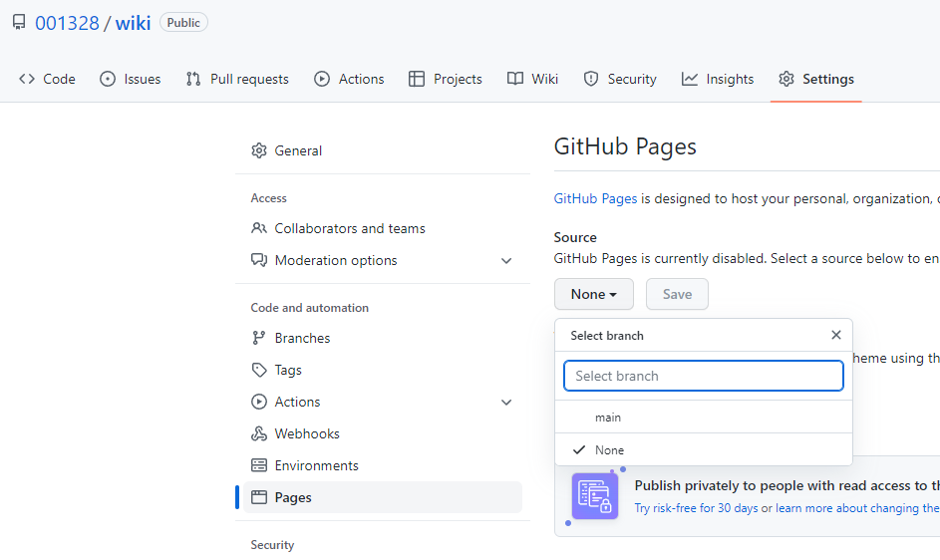The width and height of the screenshot is (940, 560).
Task: Open the Issues tab
Action: pyautogui.click(x=131, y=79)
